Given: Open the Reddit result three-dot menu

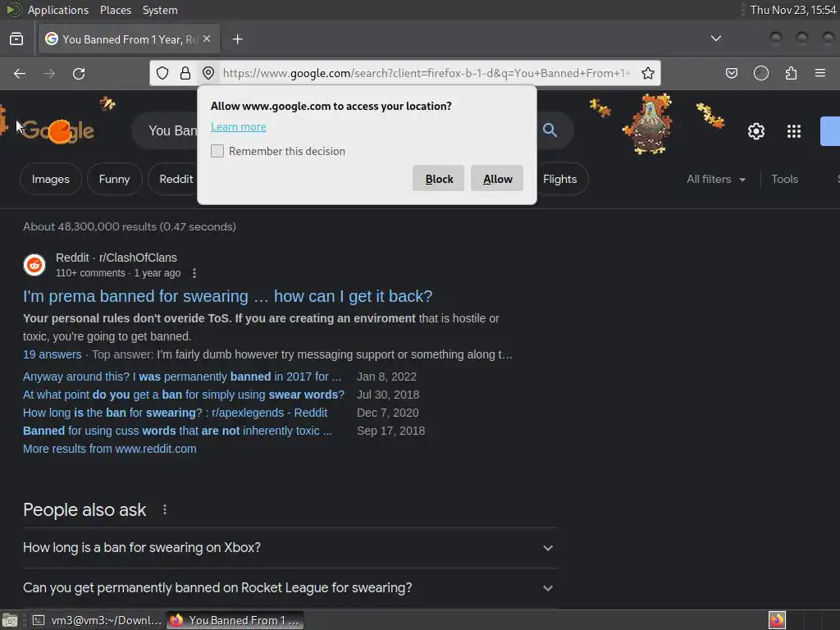Looking at the screenshot, I should coord(194,273).
